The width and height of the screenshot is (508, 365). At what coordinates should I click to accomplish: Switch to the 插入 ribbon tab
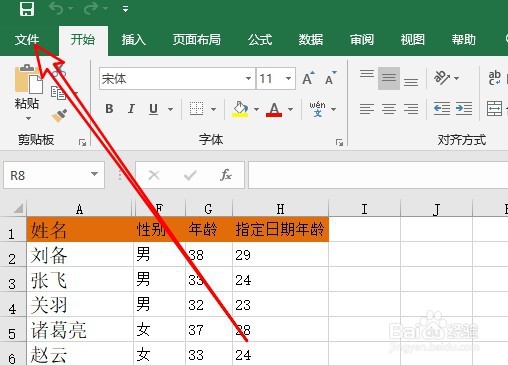pyautogui.click(x=133, y=40)
